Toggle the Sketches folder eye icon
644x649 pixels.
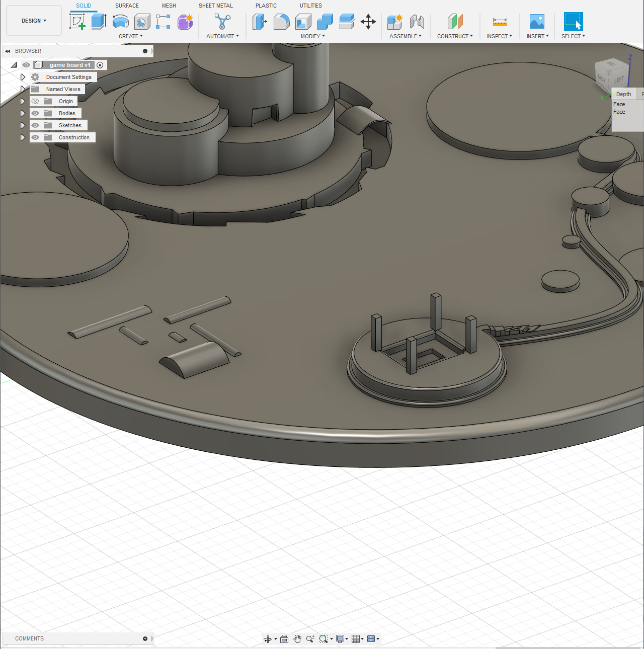click(x=35, y=125)
